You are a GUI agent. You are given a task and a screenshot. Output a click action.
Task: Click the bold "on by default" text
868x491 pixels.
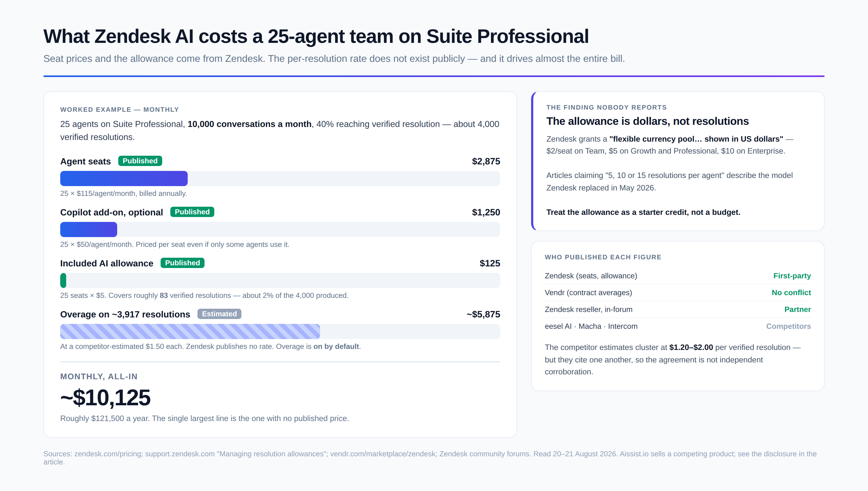pyautogui.click(x=336, y=347)
